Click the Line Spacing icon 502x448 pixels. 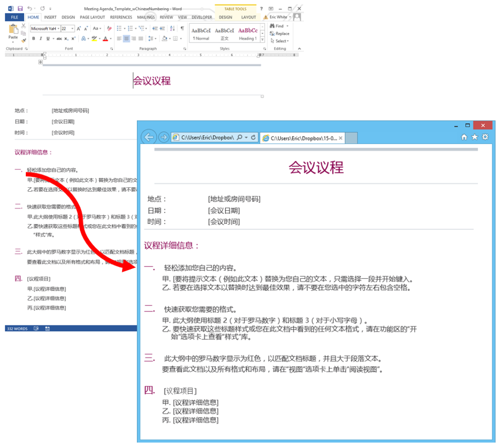coord(150,39)
